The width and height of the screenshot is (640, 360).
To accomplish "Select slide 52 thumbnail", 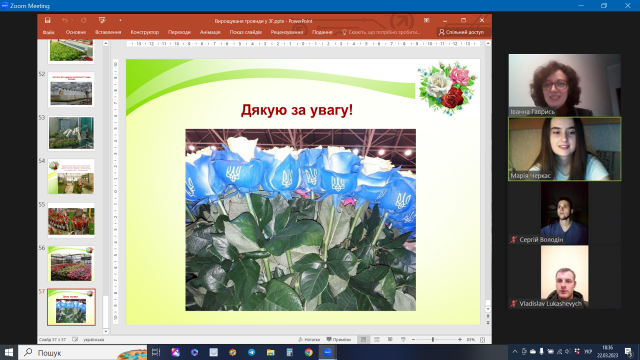I will coord(71,90).
